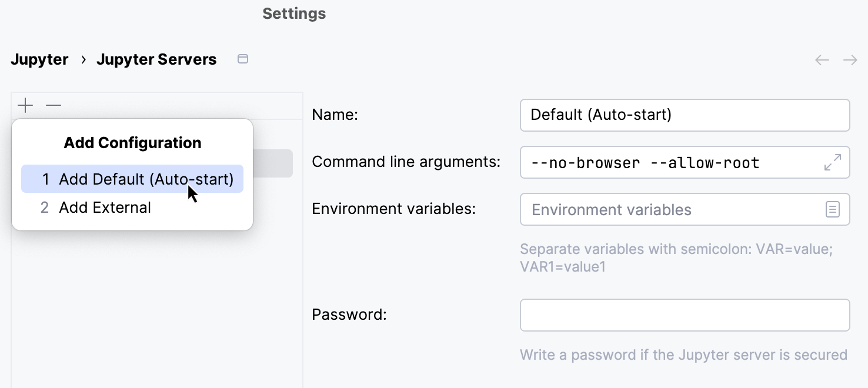Screen dimensions: 868x388
Task: Open the environment variables editor icon
Action: click(x=832, y=209)
